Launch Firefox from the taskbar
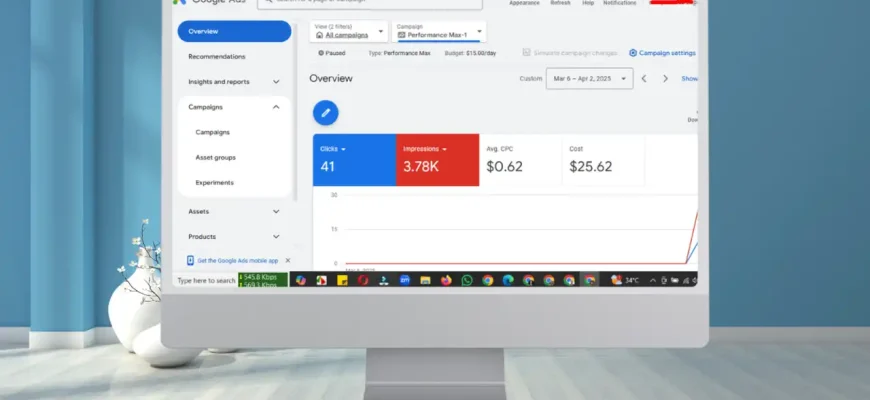The height and width of the screenshot is (400, 870). click(446, 280)
